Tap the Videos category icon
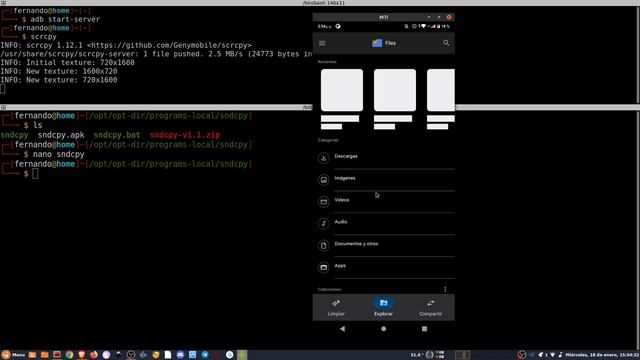Viewport: 640px width, 360px height. pyautogui.click(x=324, y=202)
